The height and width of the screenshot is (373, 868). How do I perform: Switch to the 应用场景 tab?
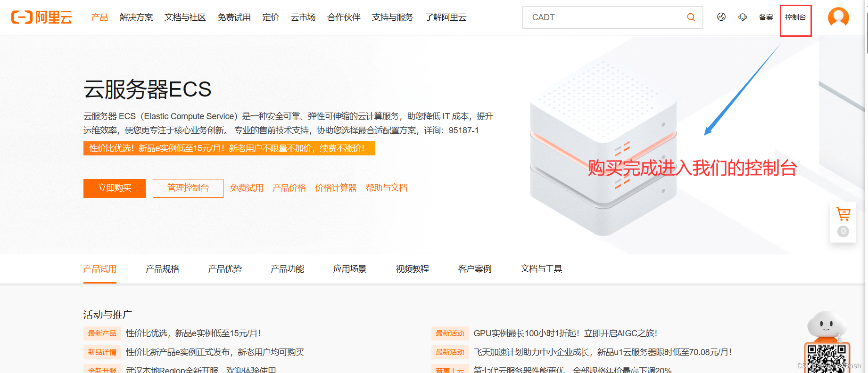click(350, 269)
